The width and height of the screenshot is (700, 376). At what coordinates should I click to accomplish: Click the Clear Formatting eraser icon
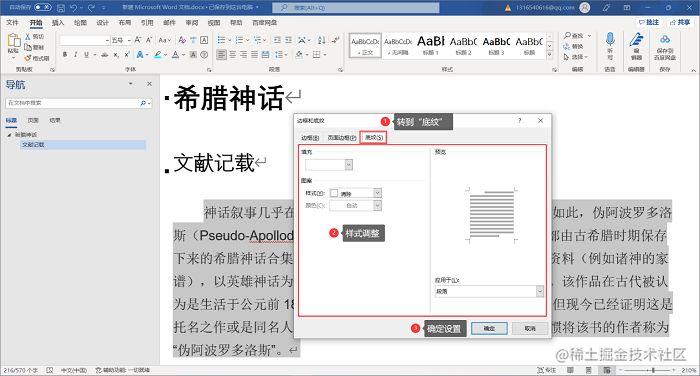click(182, 40)
